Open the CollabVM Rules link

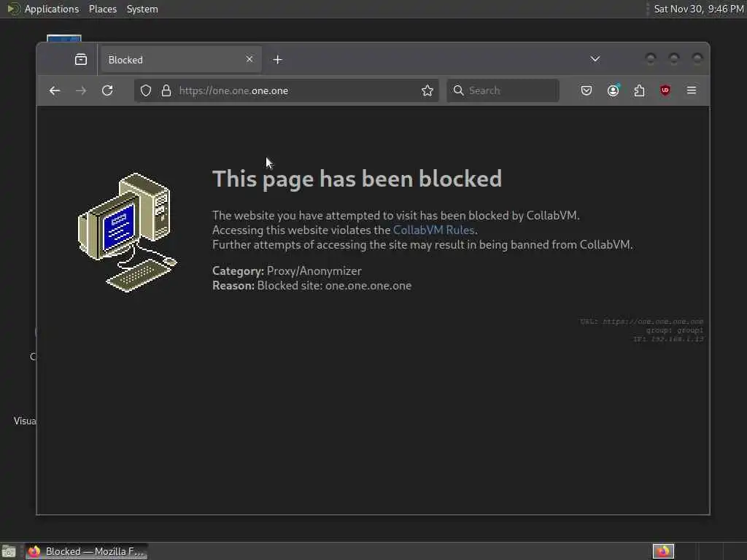tap(433, 230)
